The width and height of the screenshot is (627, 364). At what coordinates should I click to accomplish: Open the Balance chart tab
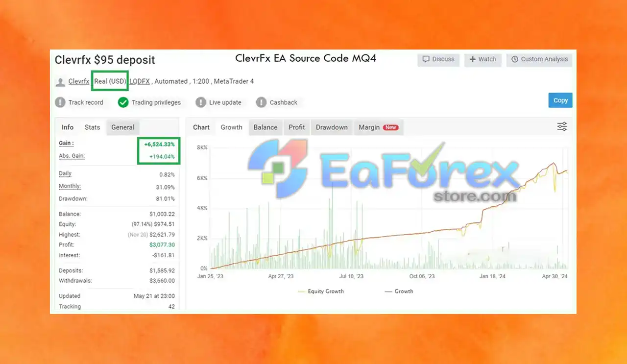click(265, 127)
